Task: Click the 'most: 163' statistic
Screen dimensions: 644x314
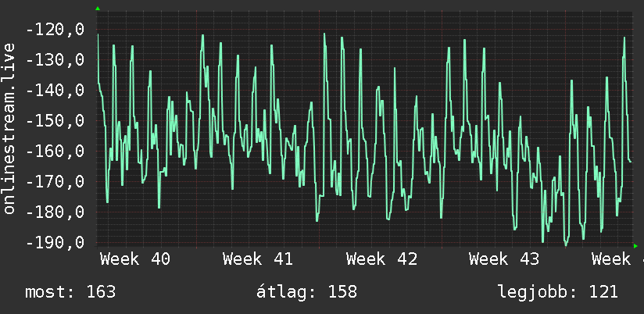Action: point(70,292)
